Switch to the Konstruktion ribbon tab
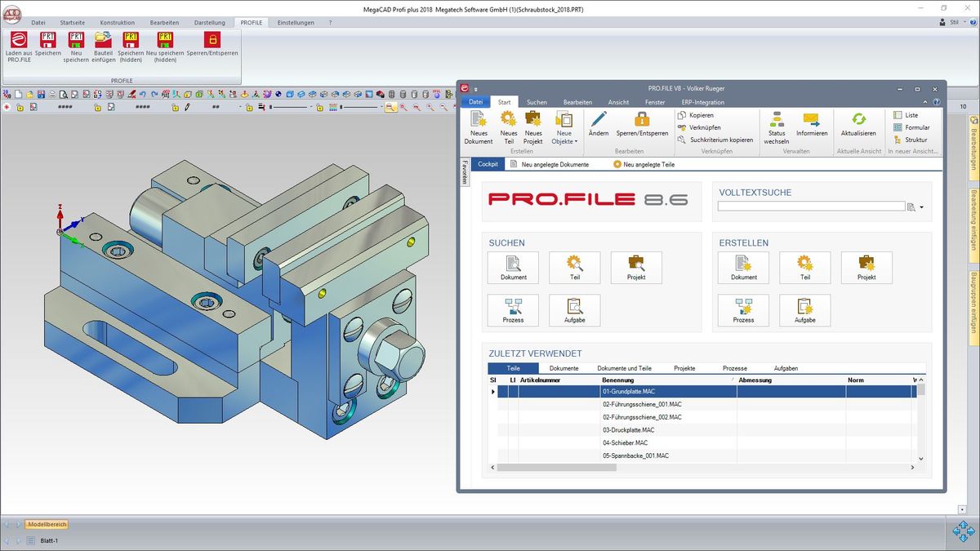Screen dimensions: 980x551 [x=118, y=23]
